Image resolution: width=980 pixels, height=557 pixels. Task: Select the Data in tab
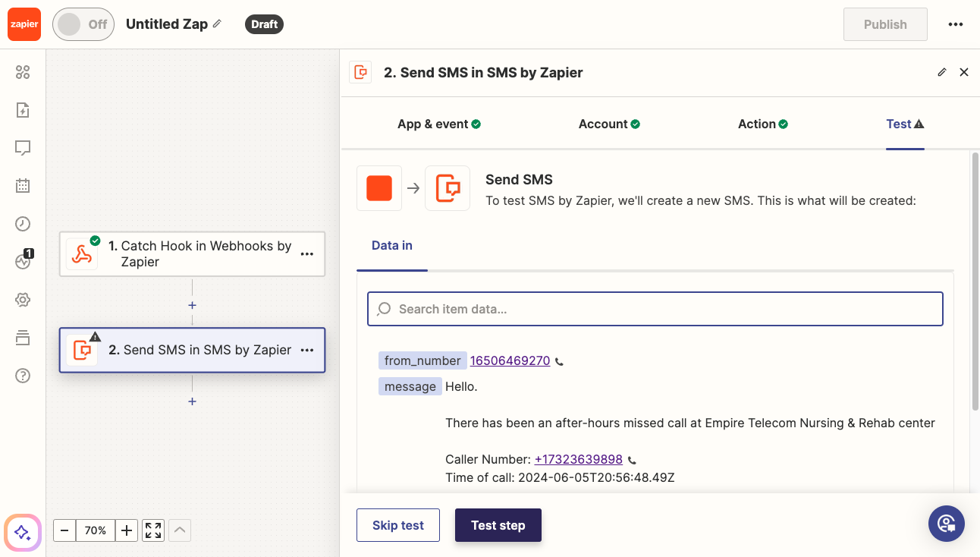tap(392, 245)
